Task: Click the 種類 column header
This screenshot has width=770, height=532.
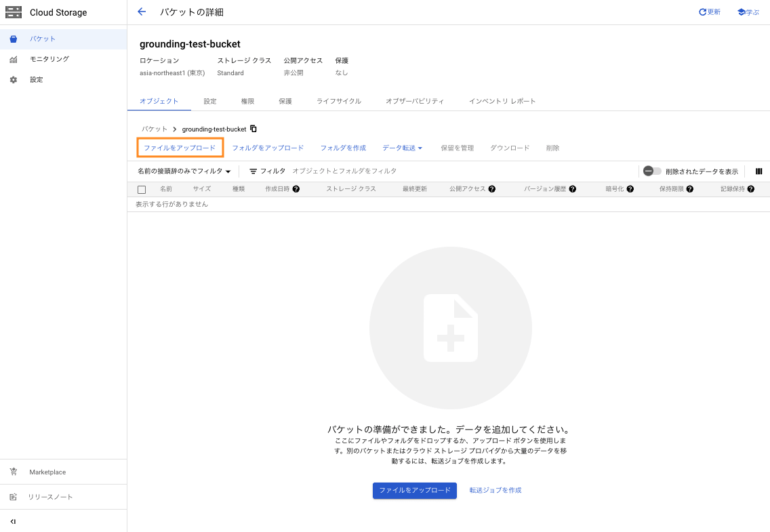Action: 239,189
